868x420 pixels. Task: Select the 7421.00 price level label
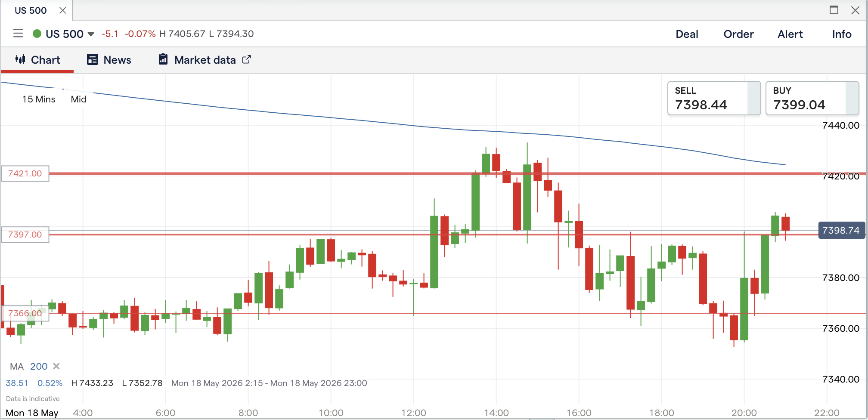pos(25,173)
